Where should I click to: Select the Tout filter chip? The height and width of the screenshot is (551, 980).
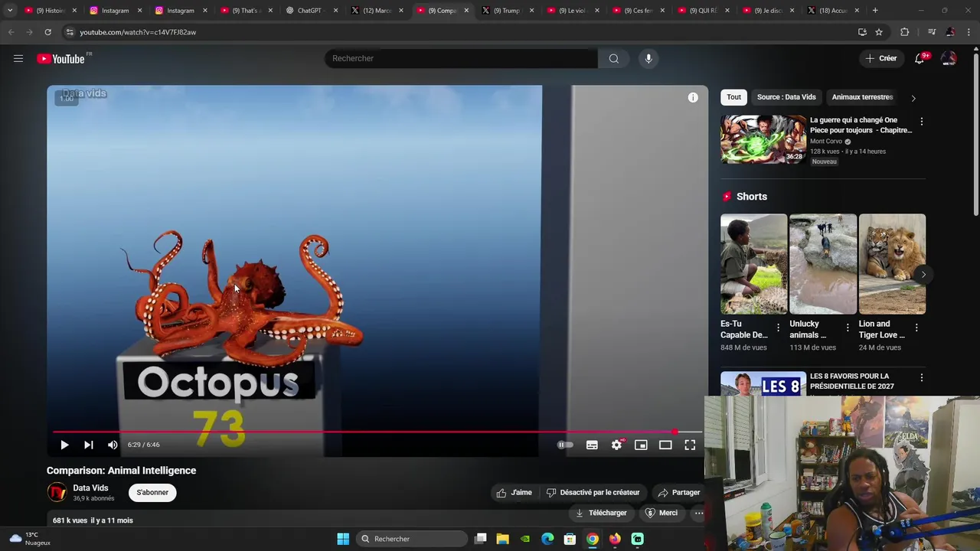pos(733,97)
